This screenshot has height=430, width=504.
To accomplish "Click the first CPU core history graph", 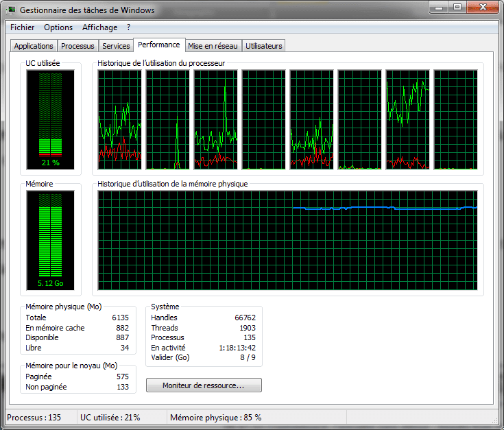I will point(119,119).
